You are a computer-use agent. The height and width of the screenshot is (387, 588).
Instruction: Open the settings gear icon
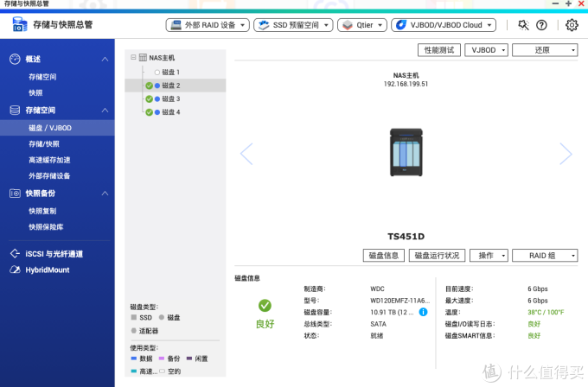click(572, 25)
